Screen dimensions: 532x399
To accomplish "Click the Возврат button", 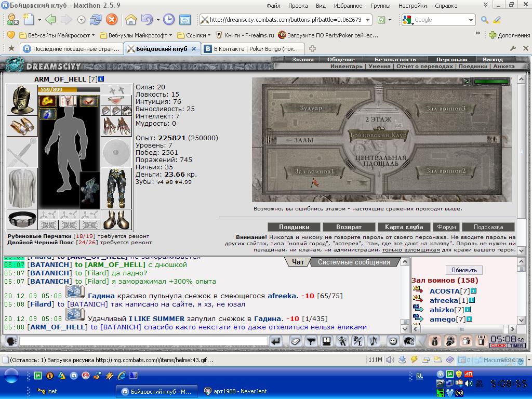I will [349, 227].
